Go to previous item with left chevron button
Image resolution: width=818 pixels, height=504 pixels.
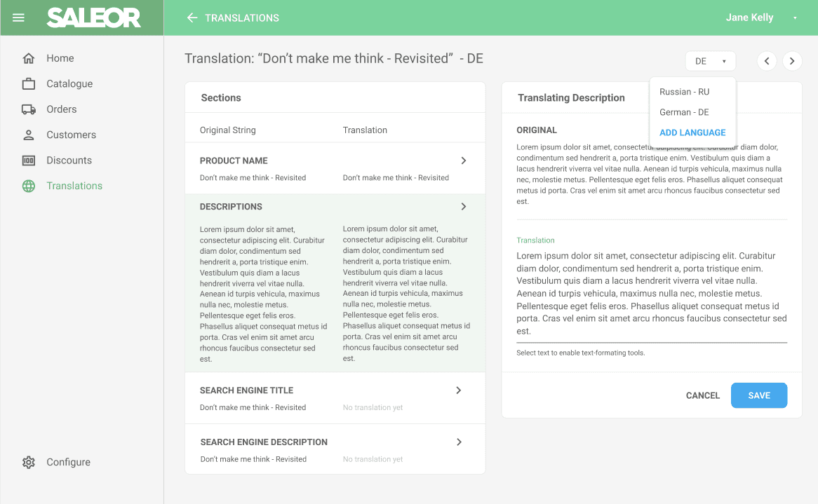(767, 61)
